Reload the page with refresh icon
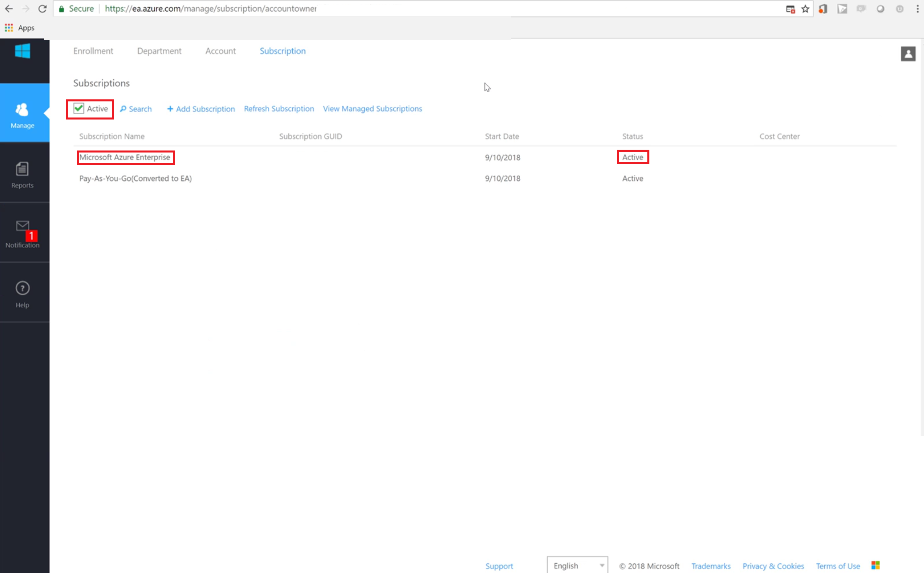 (x=42, y=9)
